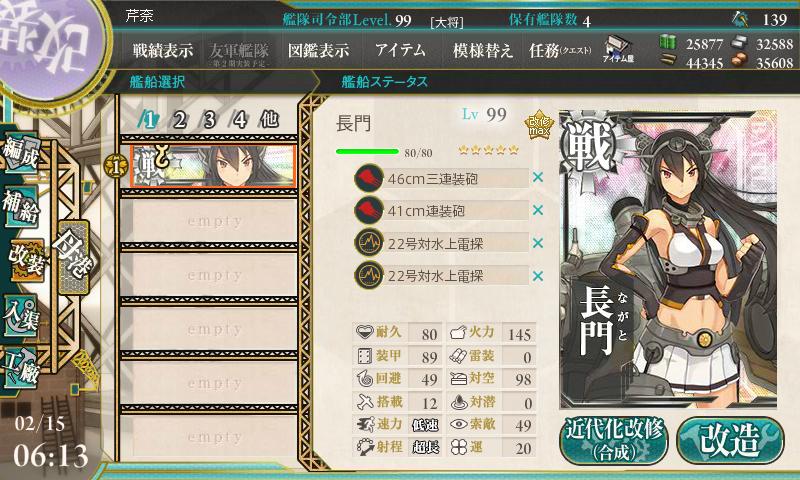Switch to fleet tab 4
This screenshot has height=480, width=800.
(x=240, y=120)
